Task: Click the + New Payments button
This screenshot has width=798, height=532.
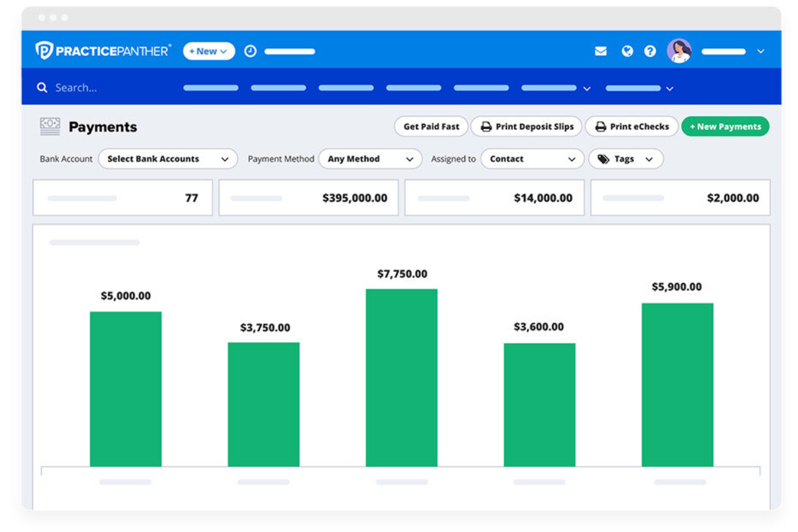Action: pyautogui.click(x=725, y=126)
